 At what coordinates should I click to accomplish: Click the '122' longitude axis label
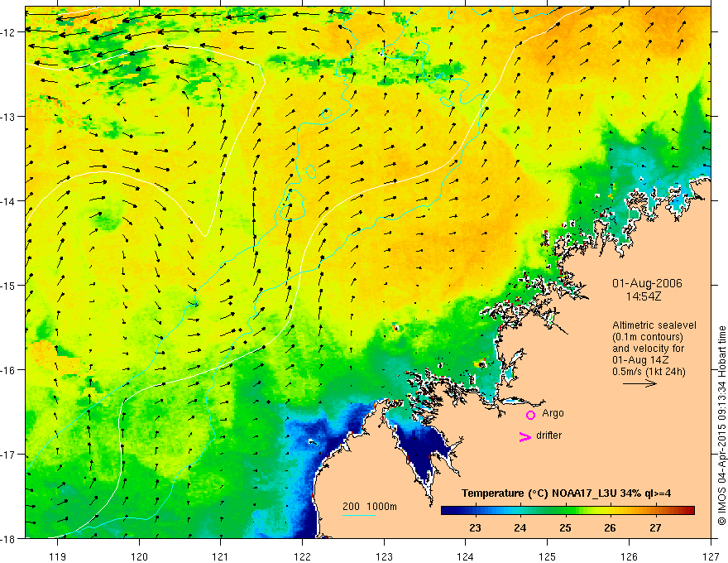point(302,556)
